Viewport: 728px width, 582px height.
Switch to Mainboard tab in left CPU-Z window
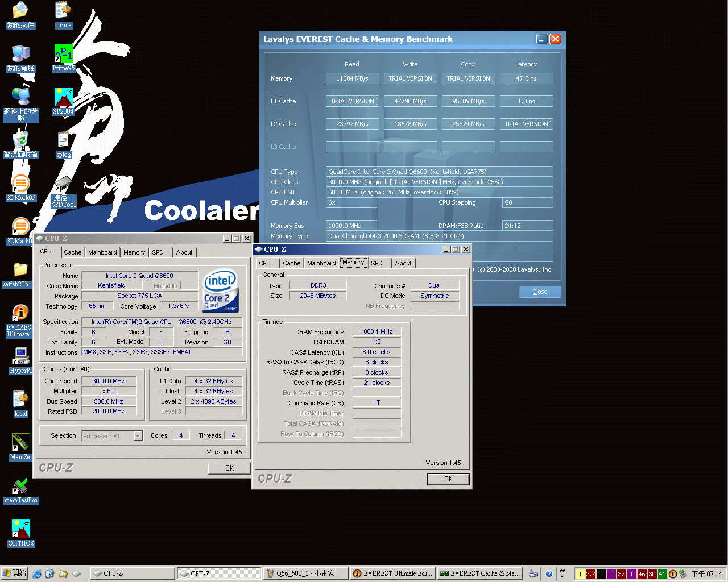102,252
